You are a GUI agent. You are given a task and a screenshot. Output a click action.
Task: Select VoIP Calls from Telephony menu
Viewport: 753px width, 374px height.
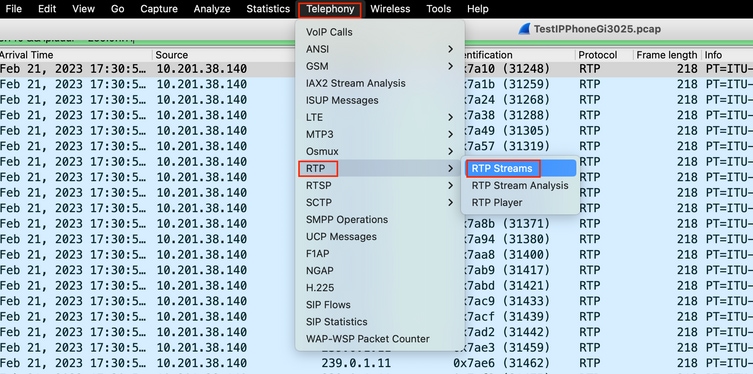[379, 32]
